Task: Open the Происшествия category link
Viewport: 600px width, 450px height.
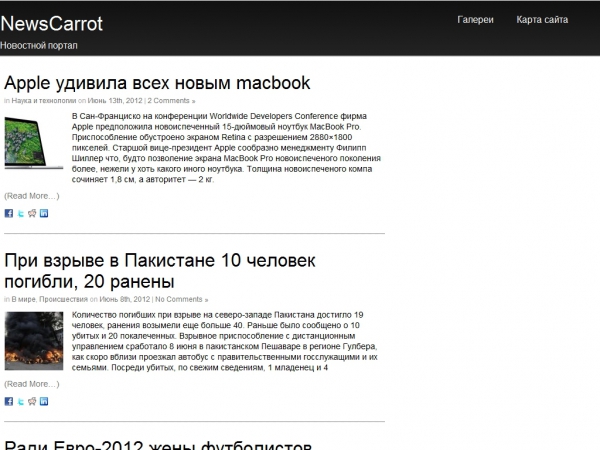Action: [x=63, y=299]
